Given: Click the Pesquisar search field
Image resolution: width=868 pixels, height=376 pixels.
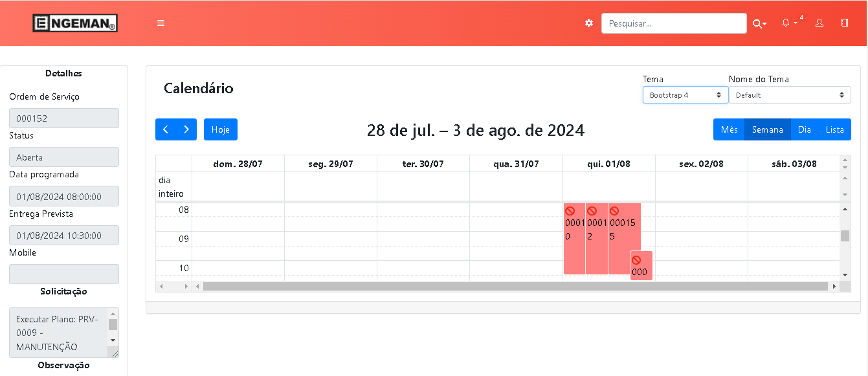Looking at the screenshot, I should [x=673, y=23].
